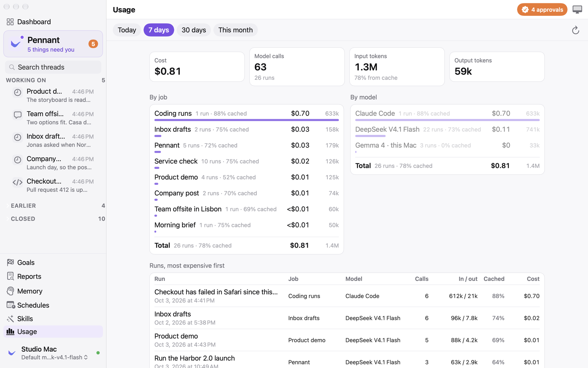Switch to the Today range
The width and height of the screenshot is (588, 368).
click(x=127, y=30)
